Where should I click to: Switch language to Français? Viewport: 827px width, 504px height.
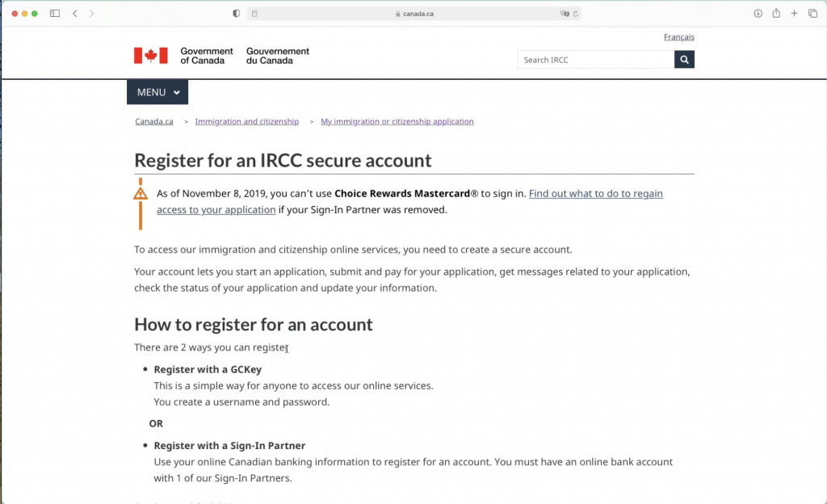coord(678,37)
